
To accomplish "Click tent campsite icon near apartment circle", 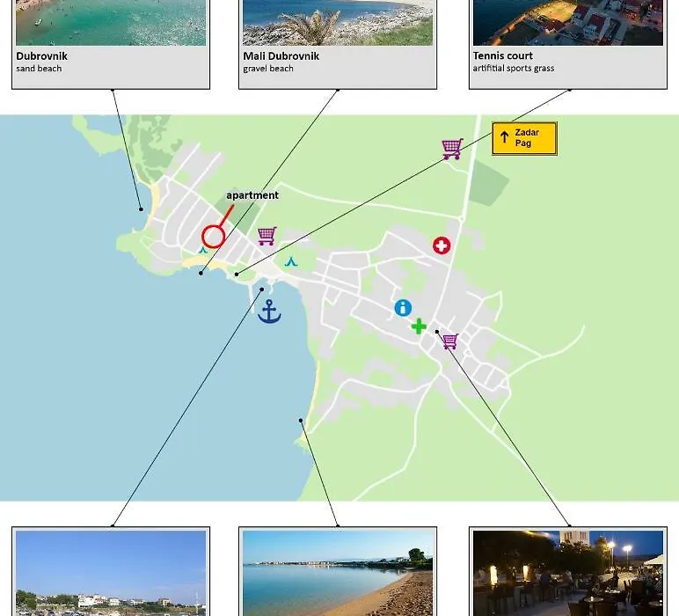I will (x=203, y=250).
